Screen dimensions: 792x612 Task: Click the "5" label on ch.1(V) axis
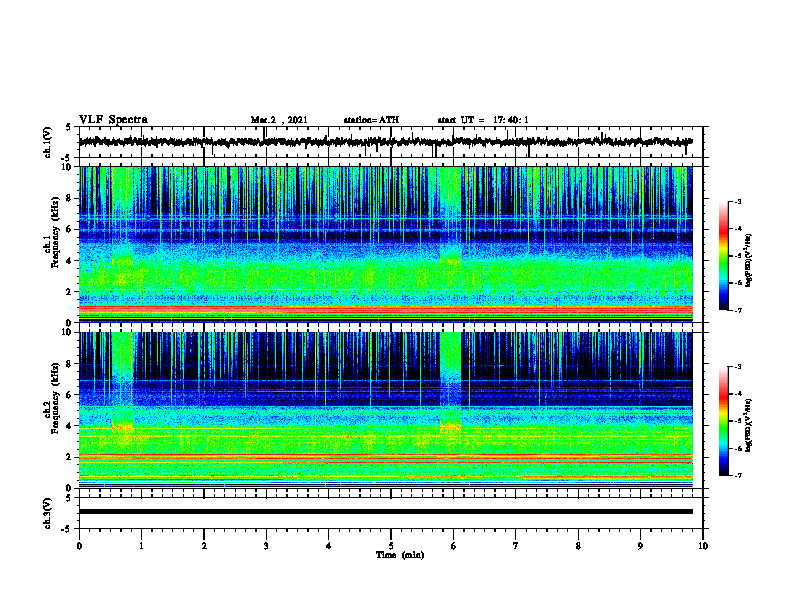(x=69, y=127)
